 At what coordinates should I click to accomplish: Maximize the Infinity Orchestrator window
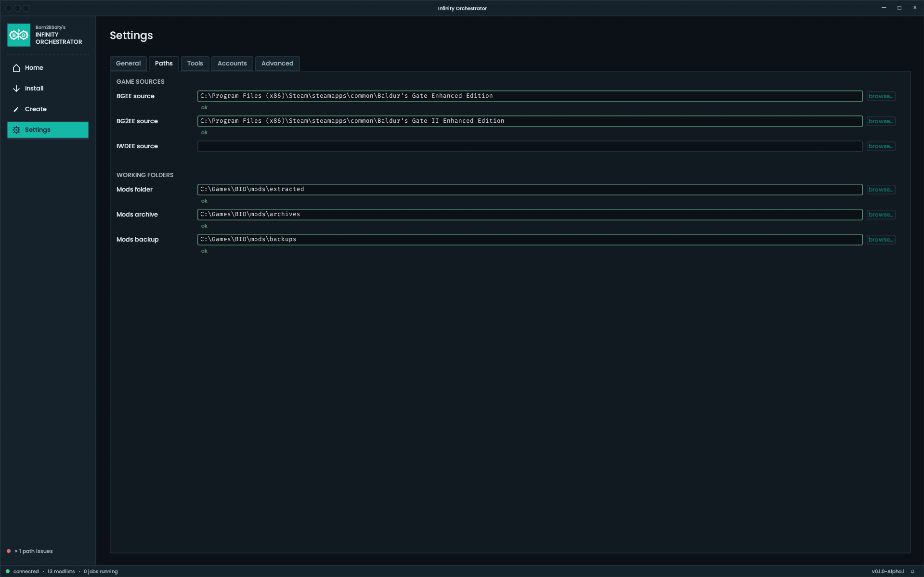coord(899,8)
